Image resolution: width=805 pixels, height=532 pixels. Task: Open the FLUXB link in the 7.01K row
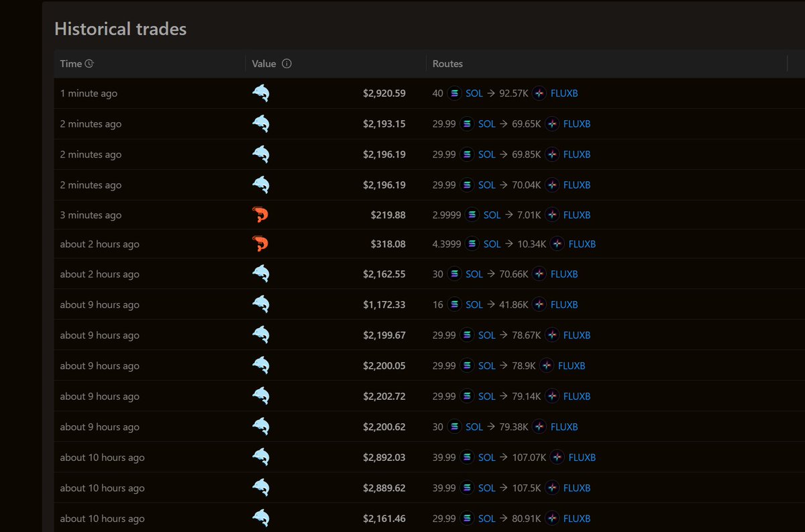click(577, 215)
